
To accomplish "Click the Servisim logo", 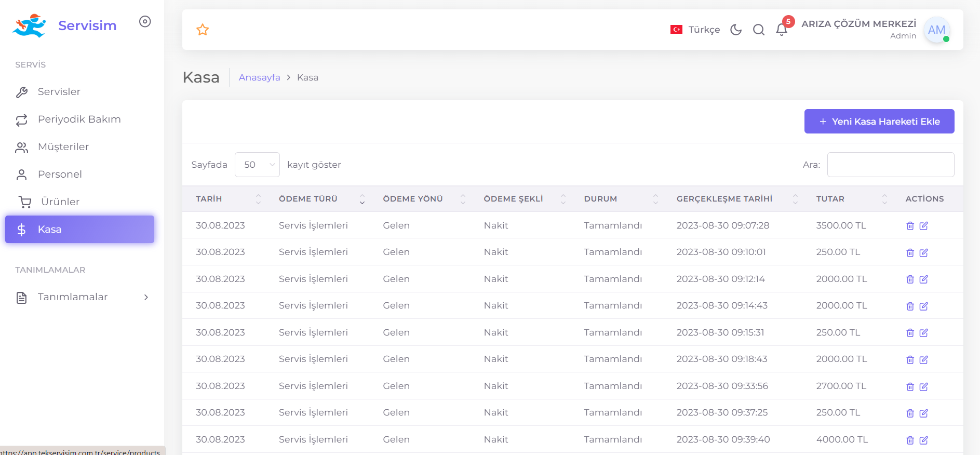I will coord(64,25).
